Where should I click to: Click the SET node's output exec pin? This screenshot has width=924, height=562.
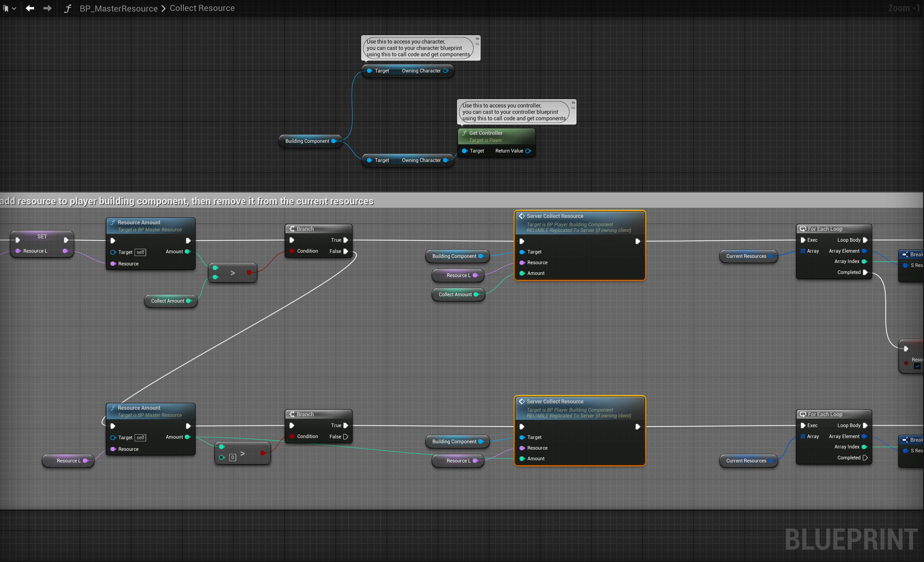pos(66,240)
